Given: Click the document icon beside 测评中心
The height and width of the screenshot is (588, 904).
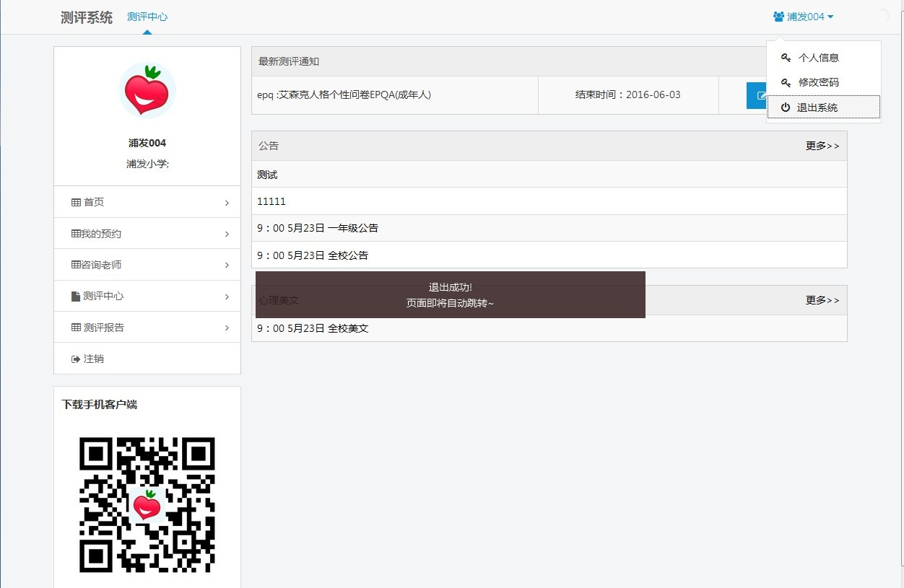Looking at the screenshot, I should point(76,297).
